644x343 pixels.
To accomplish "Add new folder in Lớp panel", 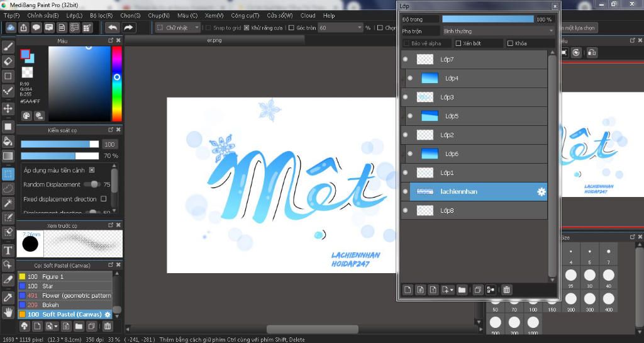I will click(462, 290).
